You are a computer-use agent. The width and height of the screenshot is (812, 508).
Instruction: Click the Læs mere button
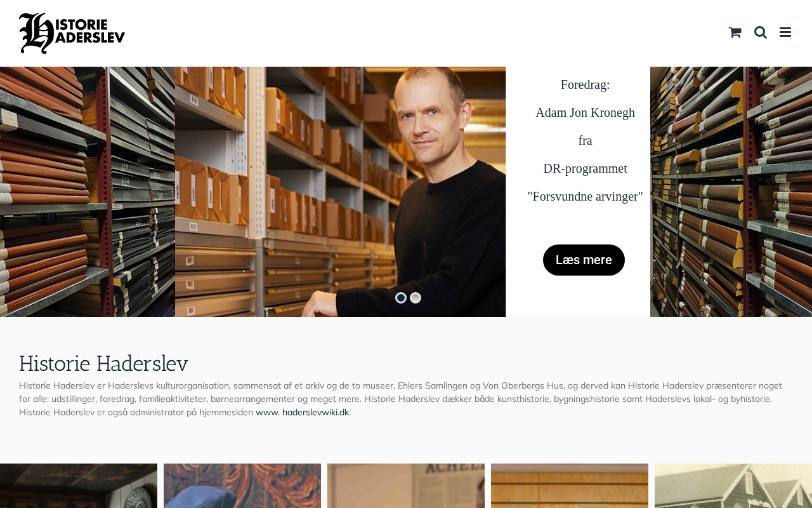pyautogui.click(x=584, y=260)
